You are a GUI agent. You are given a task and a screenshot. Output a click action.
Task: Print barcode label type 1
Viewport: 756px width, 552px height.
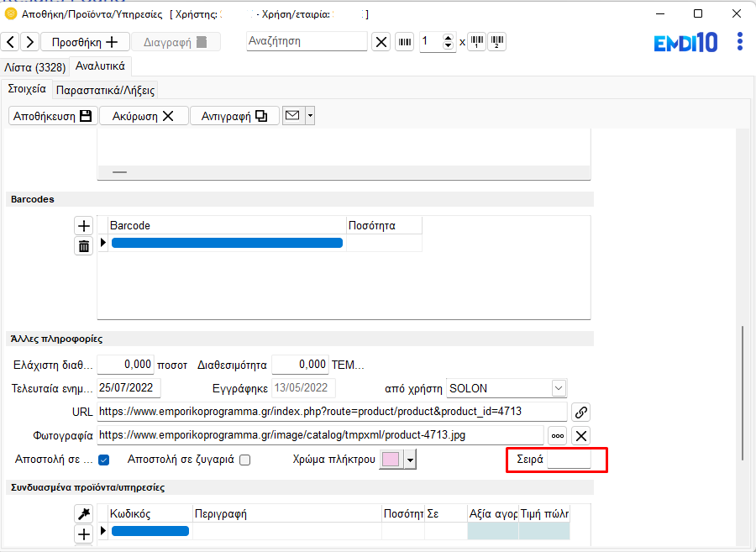click(x=477, y=42)
